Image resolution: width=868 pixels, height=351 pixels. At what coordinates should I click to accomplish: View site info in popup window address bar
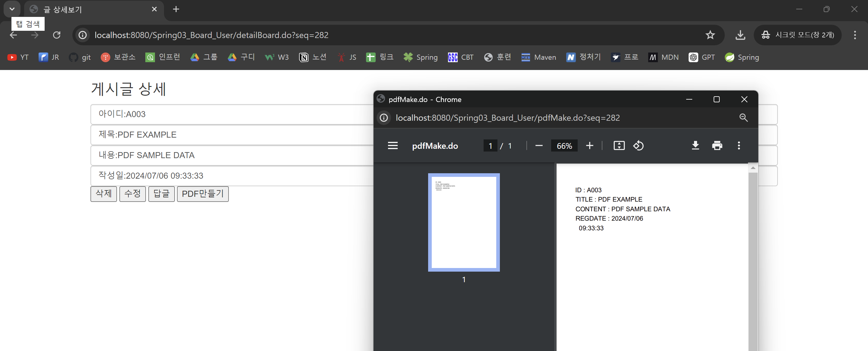pos(383,118)
